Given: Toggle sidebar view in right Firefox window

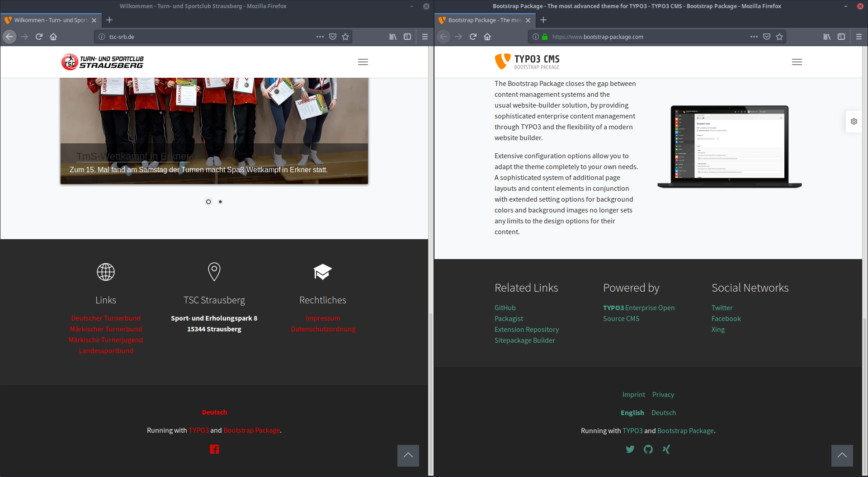Looking at the screenshot, I should (841, 37).
